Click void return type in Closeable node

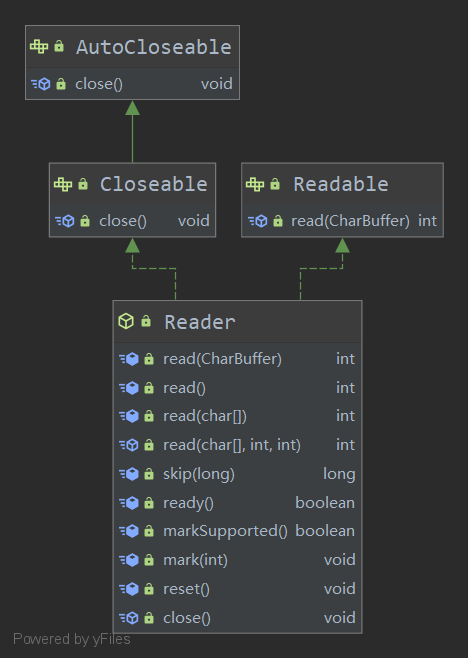tap(193, 221)
